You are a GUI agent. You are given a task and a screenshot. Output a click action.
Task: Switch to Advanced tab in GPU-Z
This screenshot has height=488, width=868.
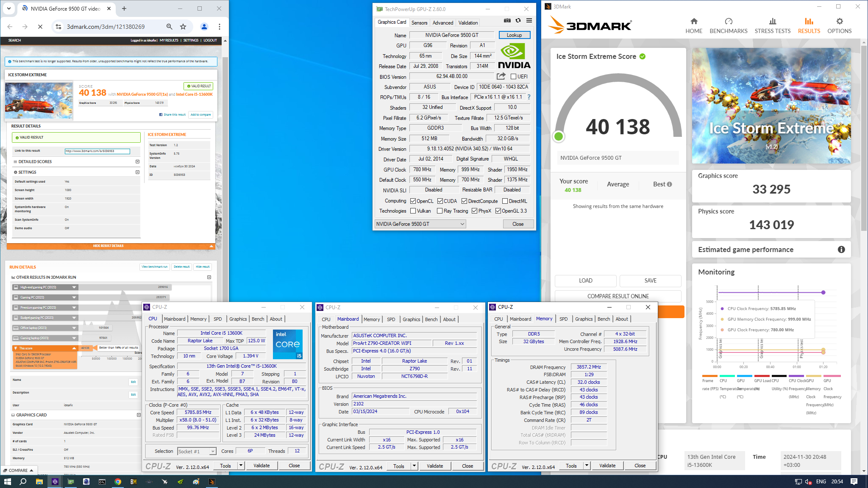point(443,23)
